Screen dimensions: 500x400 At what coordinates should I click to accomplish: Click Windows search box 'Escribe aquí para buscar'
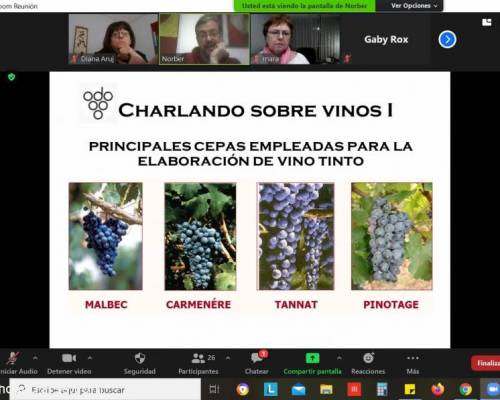click(105, 389)
